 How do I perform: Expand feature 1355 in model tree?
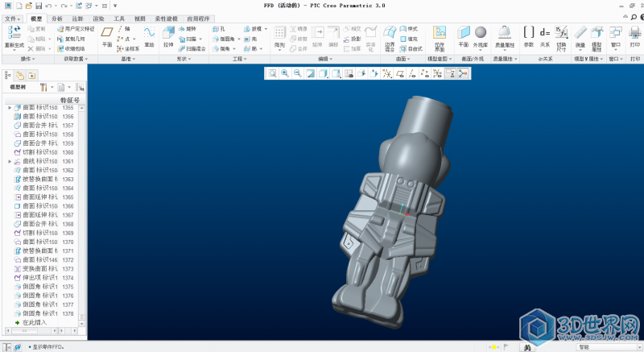pyautogui.click(x=10, y=108)
